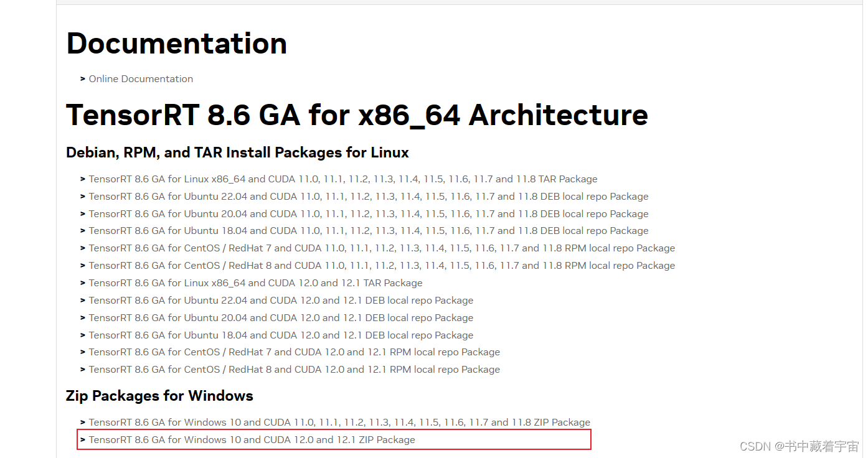Open the Online Documentation link
The image size is (868, 458).
point(141,79)
